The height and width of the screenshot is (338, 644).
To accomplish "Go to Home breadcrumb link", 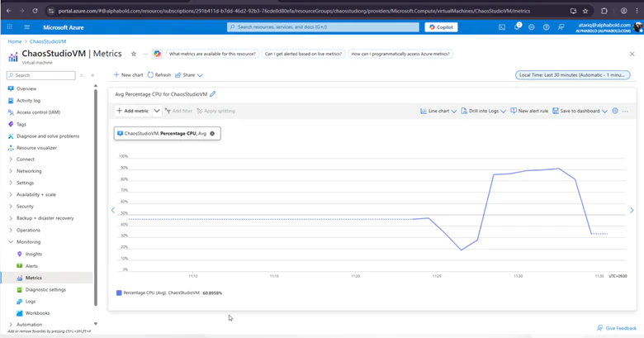I will click(x=15, y=41).
